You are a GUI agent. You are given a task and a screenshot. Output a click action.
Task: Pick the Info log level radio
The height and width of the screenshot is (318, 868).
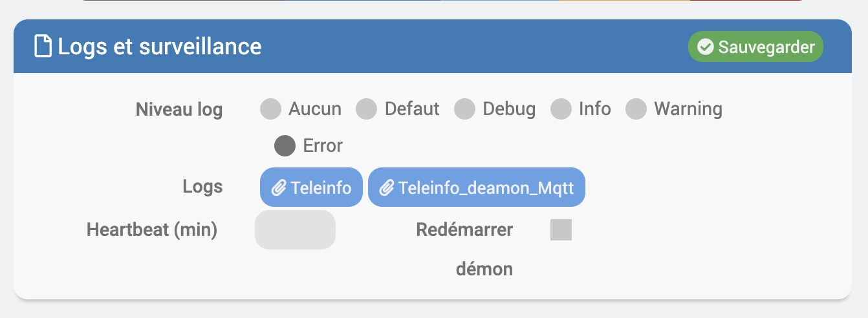coord(561,109)
